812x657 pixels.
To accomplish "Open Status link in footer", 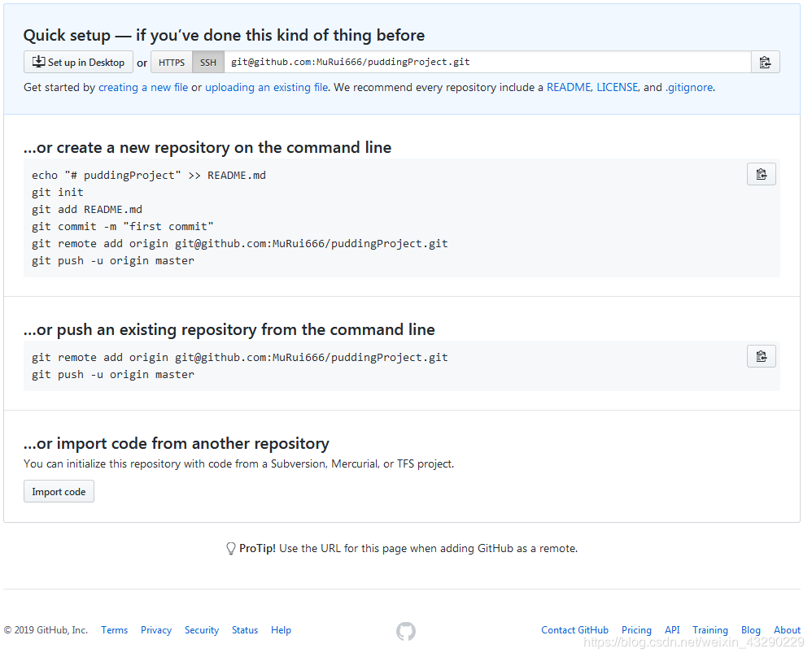I will (245, 630).
